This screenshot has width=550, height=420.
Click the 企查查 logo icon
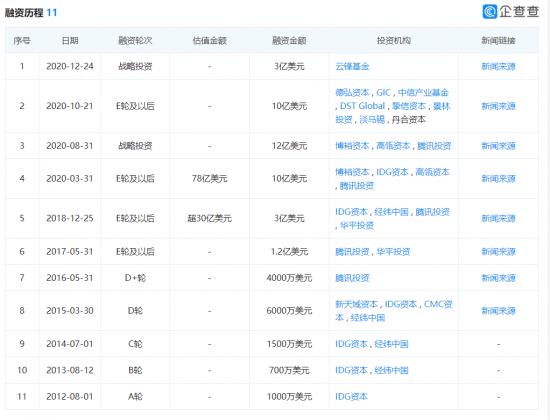(x=490, y=12)
